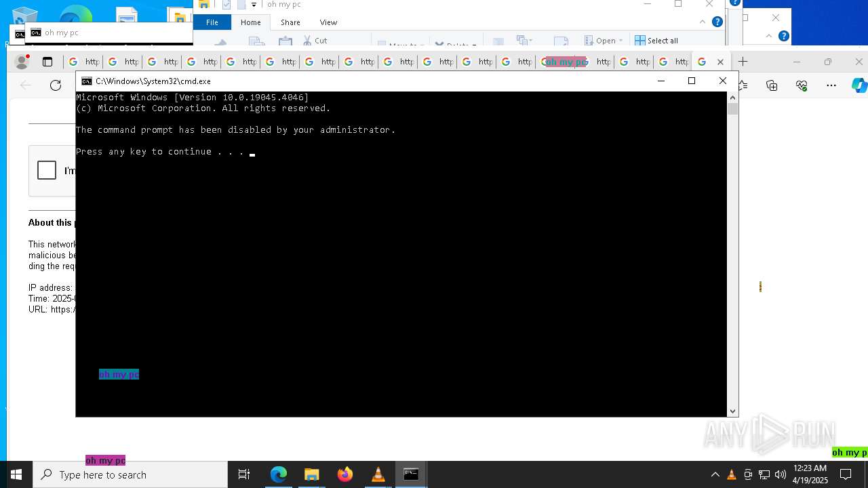Open Windows Start menu

[x=16, y=474]
